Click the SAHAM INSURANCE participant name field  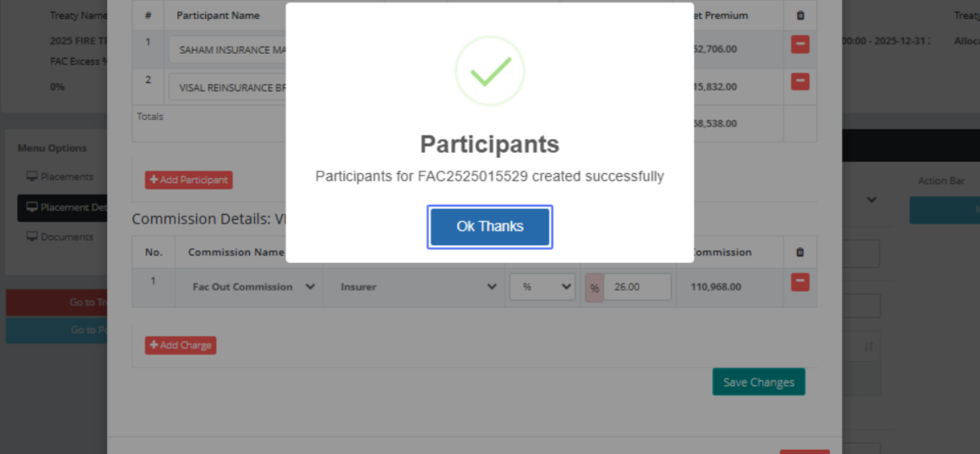(x=229, y=50)
